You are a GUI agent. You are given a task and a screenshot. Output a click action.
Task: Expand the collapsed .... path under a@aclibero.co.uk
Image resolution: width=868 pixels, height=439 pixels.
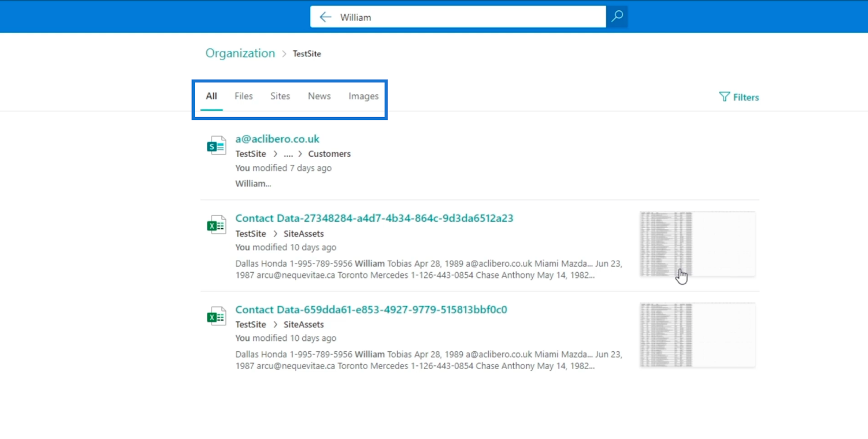288,154
